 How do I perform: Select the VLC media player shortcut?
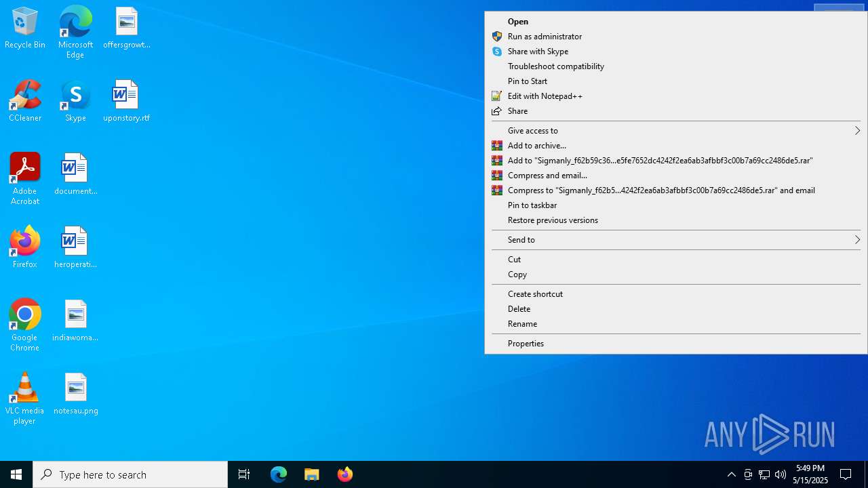(25, 399)
